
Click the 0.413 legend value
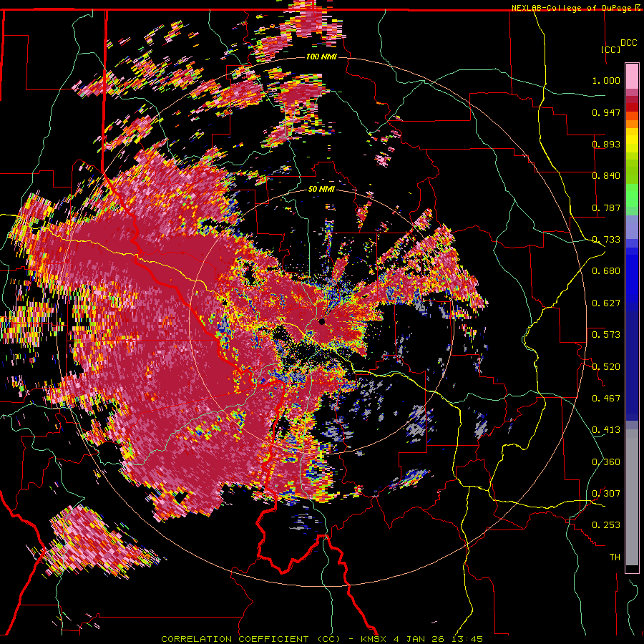point(606,430)
